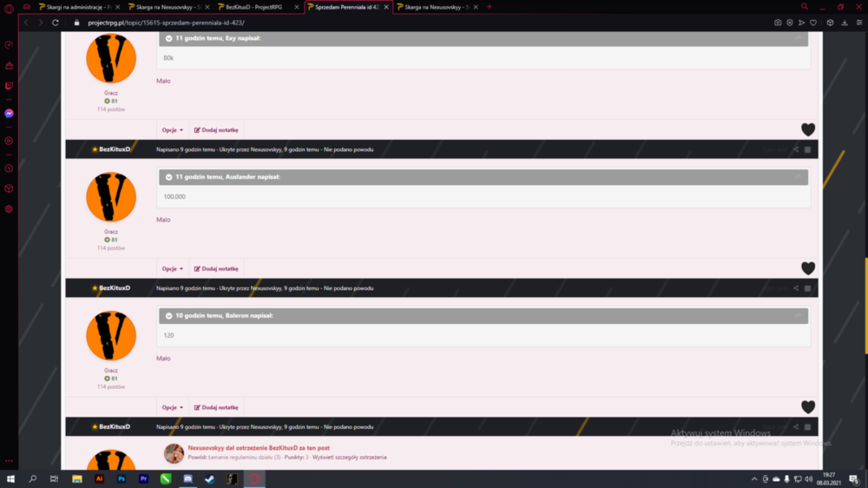Viewport: 868px width, 488px height.
Task: Add page to bookmarks heart icon
Action: point(813,23)
